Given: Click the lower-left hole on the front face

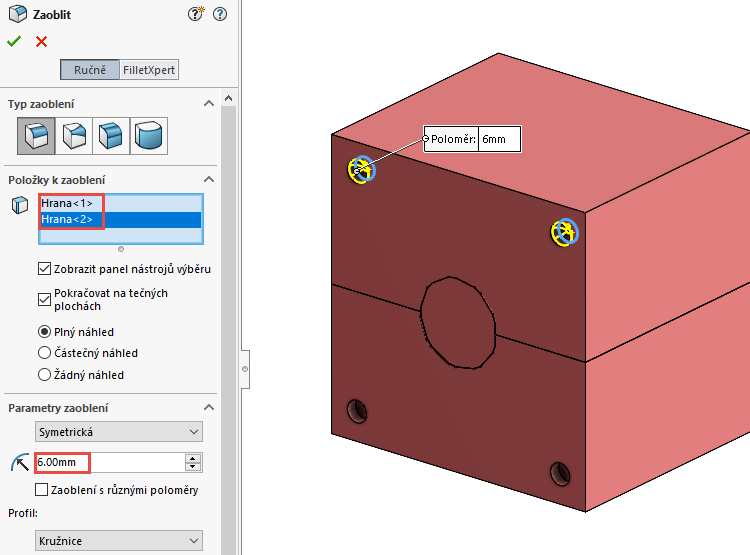Looking at the screenshot, I should tap(357, 411).
